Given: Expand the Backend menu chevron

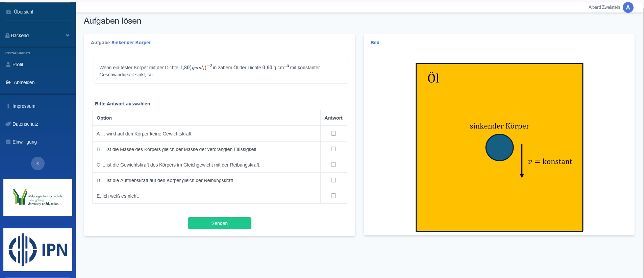Looking at the screenshot, I should click(x=68, y=35).
